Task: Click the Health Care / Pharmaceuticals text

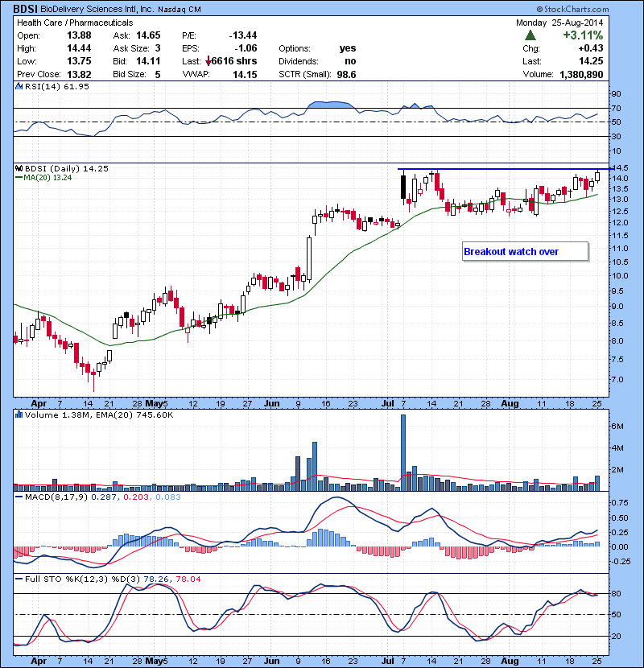Action: point(75,23)
